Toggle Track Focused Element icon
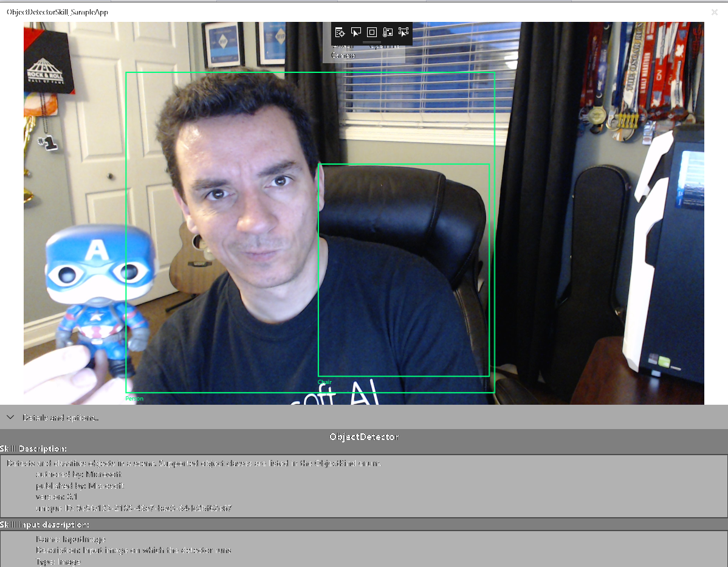728x567 pixels. [x=403, y=32]
